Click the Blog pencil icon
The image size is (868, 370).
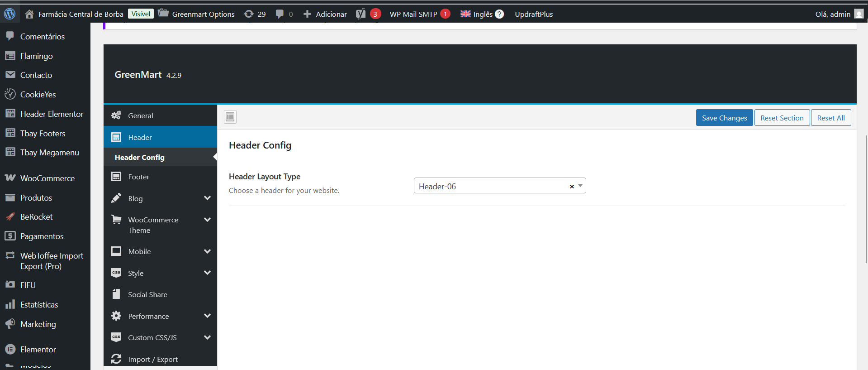(116, 198)
